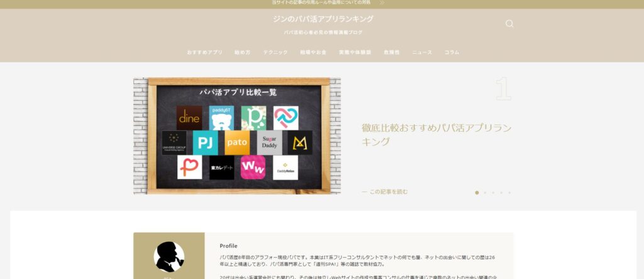Open the 実態や体験談 menu item

355,52
